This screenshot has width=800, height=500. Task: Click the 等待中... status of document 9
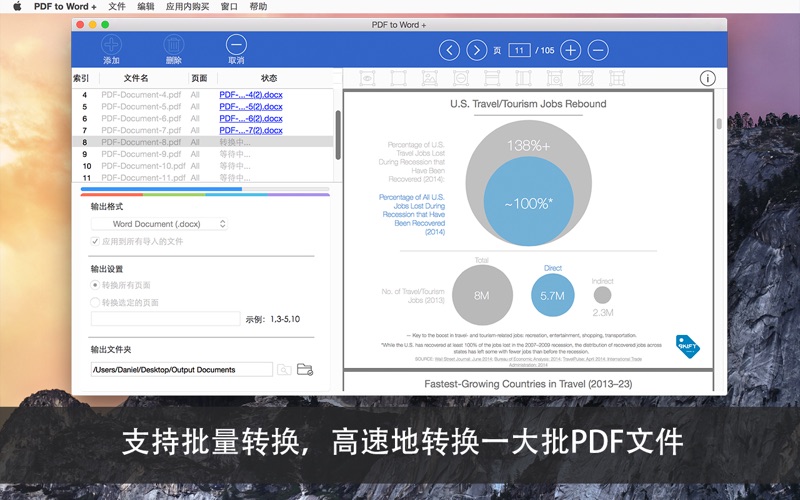(235, 154)
